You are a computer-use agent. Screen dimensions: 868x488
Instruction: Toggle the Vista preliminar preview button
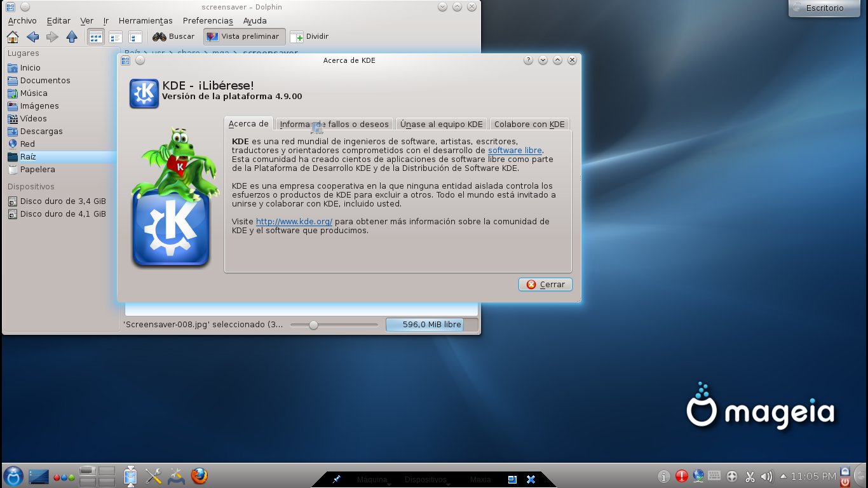(243, 37)
